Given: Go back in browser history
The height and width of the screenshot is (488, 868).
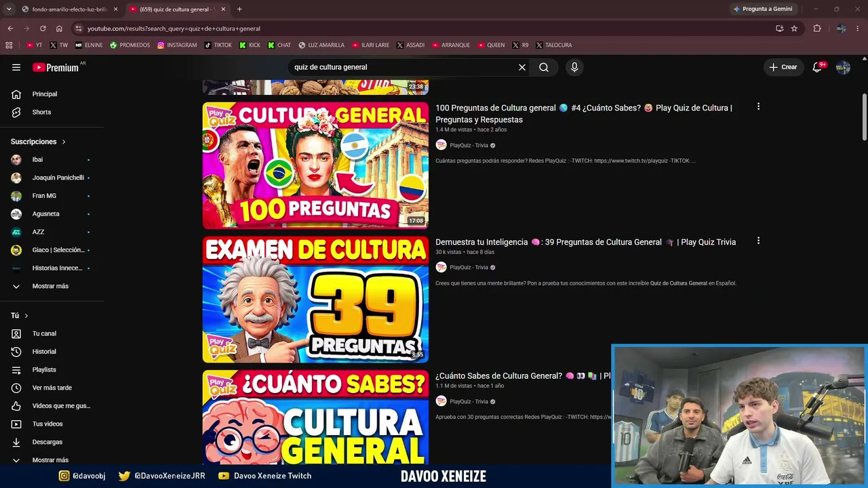Looking at the screenshot, I should [10, 28].
